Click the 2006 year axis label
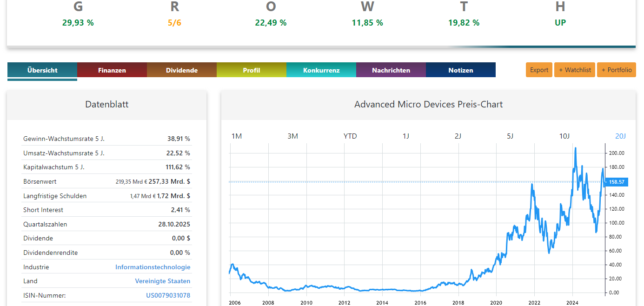 coord(235,302)
